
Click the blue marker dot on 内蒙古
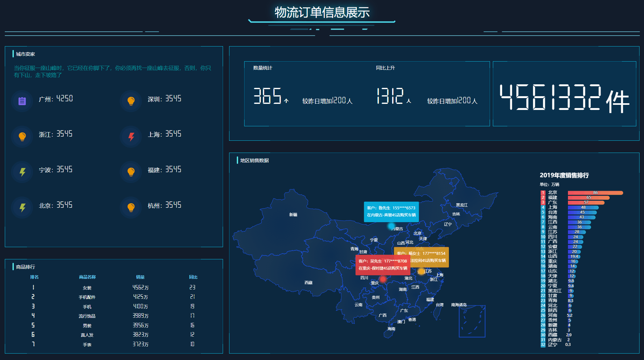391,226
